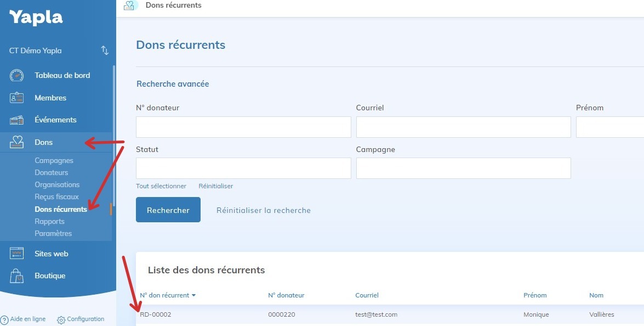
Task: Go to Donateurs submenu item
Action: click(52, 173)
